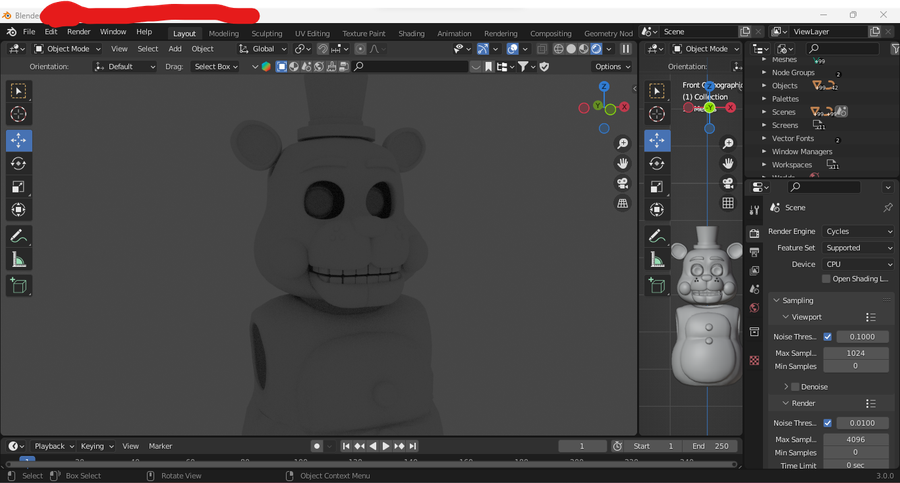Switch to the Modeling workspace tab
The image size is (900, 483).
[224, 33]
